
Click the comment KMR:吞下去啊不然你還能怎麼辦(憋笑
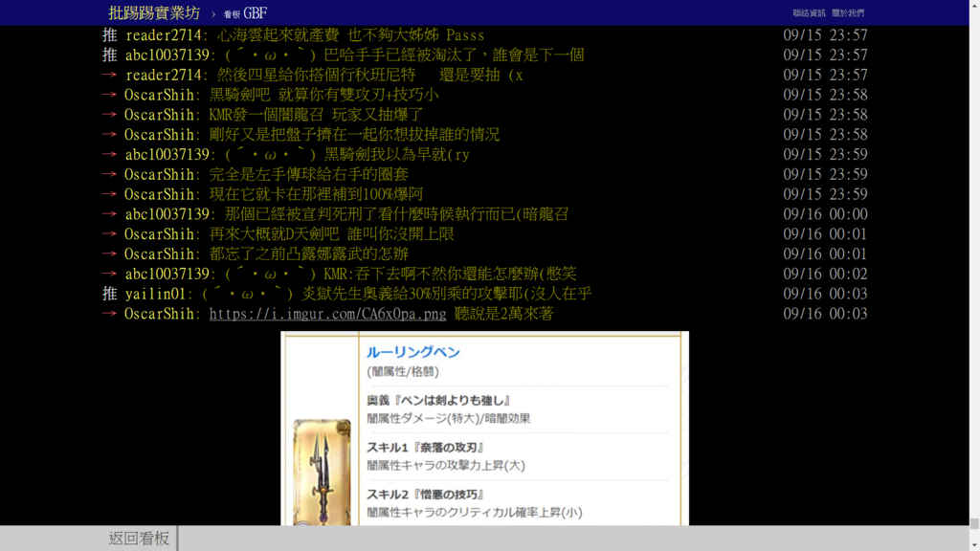(401, 274)
